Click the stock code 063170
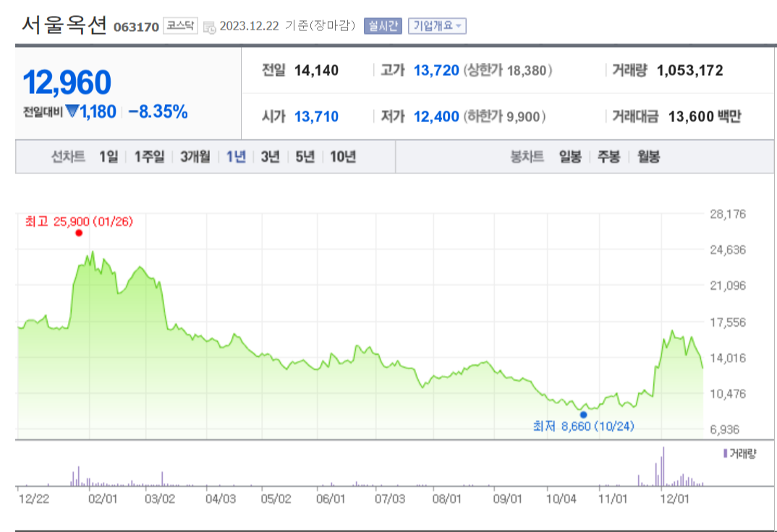The width and height of the screenshot is (777, 532). (136, 27)
